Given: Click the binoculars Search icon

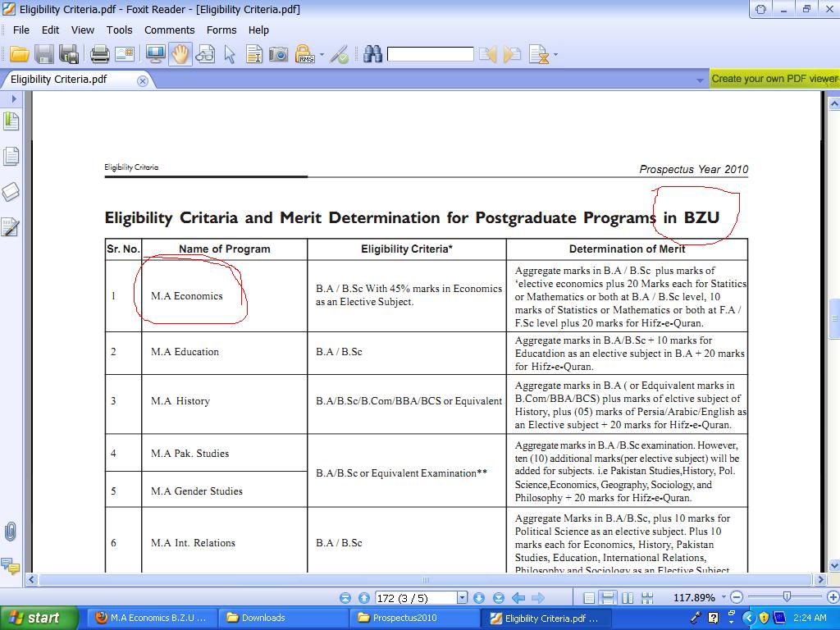Looking at the screenshot, I should pos(373,55).
